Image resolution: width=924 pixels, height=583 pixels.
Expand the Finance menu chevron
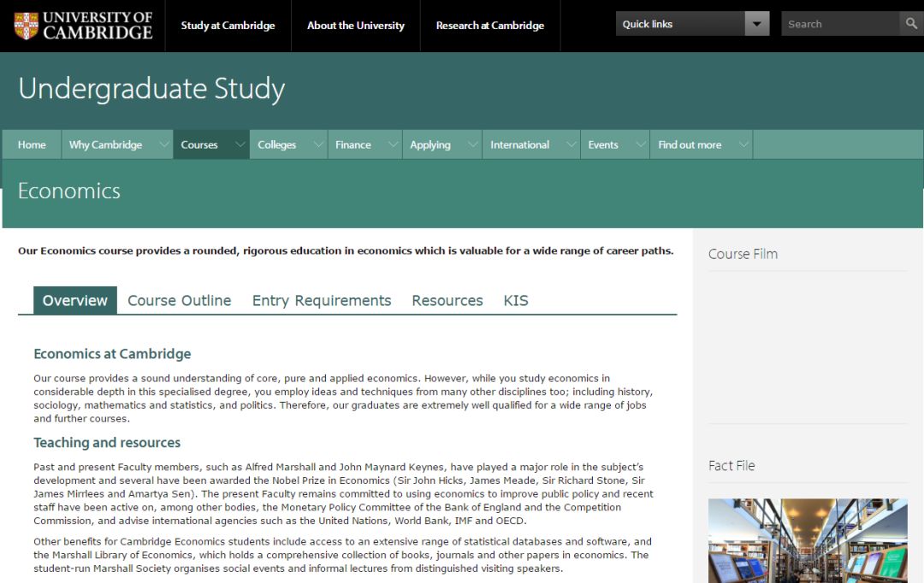pos(393,144)
